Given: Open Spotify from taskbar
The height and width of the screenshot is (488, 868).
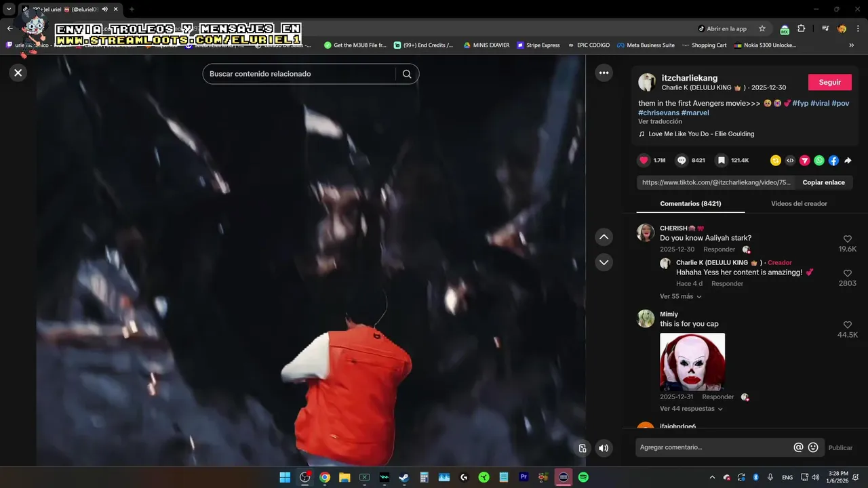Looking at the screenshot, I should tap(583, 477).
